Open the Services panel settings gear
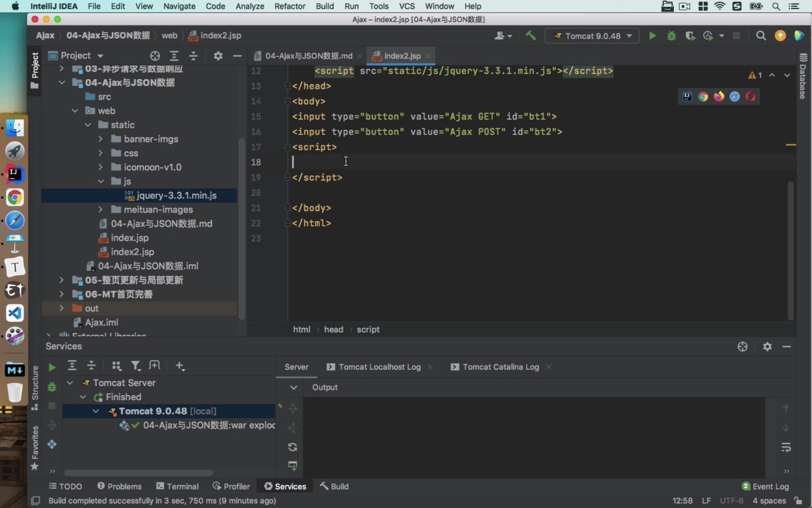Screen dimensions: 812x508 click(x=767, y=347)
